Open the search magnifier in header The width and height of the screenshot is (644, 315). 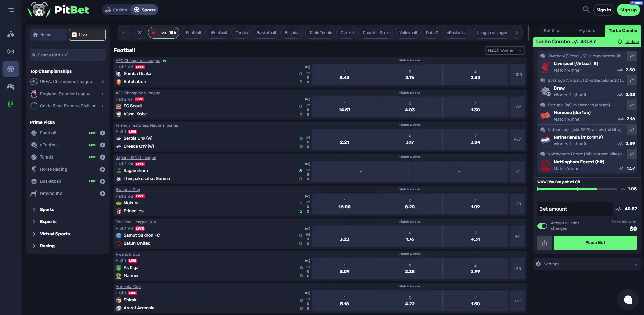[586, 10]
